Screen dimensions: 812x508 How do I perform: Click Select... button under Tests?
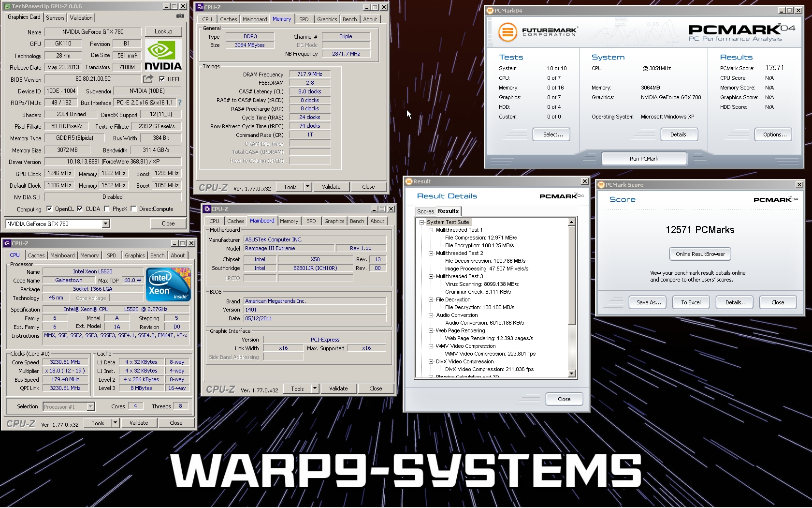coord(551,134)
